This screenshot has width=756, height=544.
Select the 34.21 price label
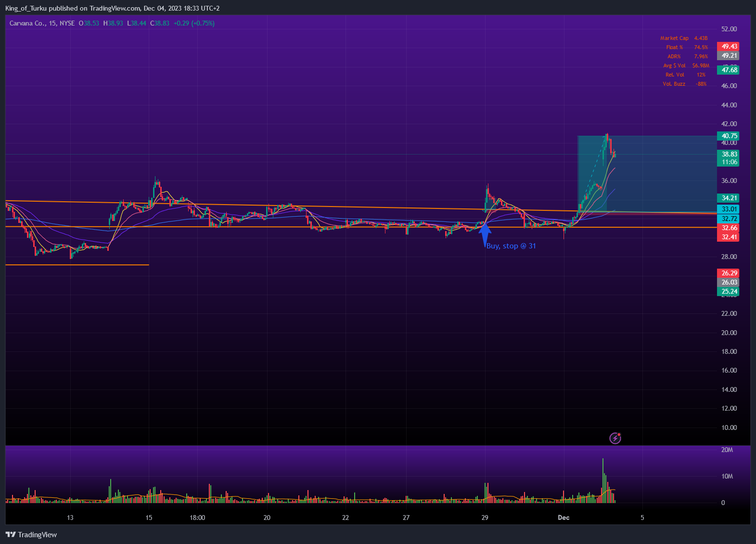pyautogui.click(x=728, y=198)
